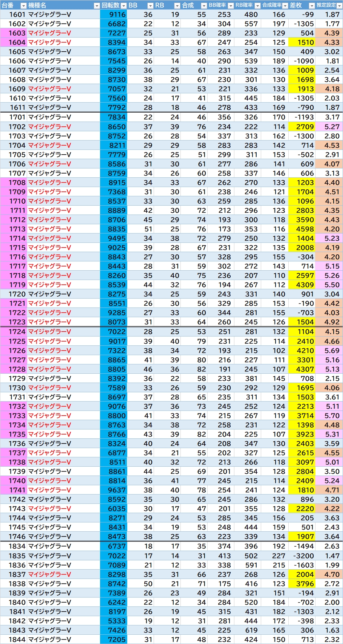The image size is (343, 644).
Task: Click the RB確率 cell showing 619
Action: click(x=247, y=630)
